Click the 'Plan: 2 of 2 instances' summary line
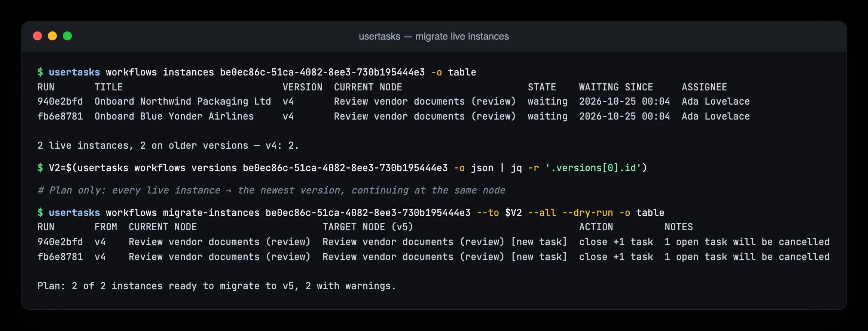This screenshot has width=868, height=331. point(217,286)
